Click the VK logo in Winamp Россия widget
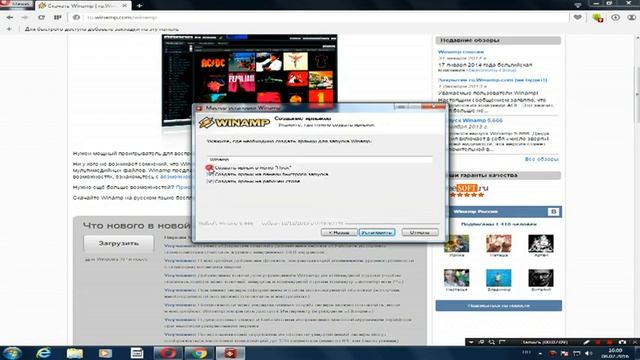 (x=553, y=211)
